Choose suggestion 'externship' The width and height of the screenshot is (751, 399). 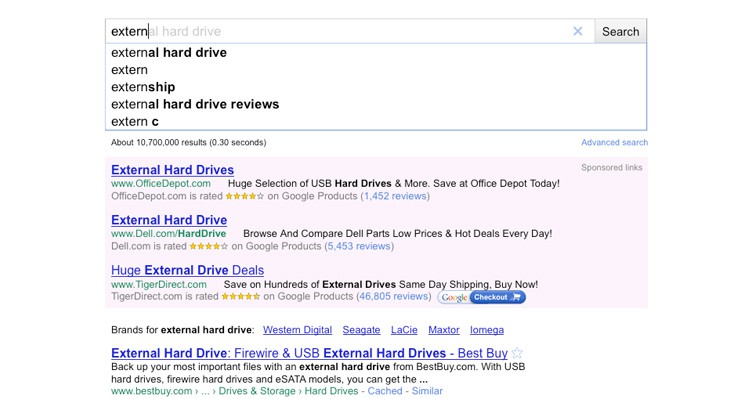(x=376, y=87)
